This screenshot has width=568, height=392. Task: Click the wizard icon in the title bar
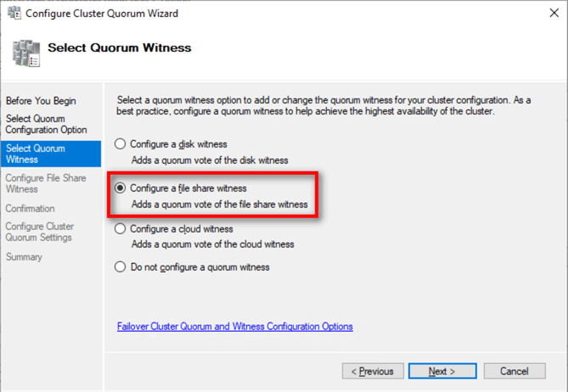pos(14,14)
